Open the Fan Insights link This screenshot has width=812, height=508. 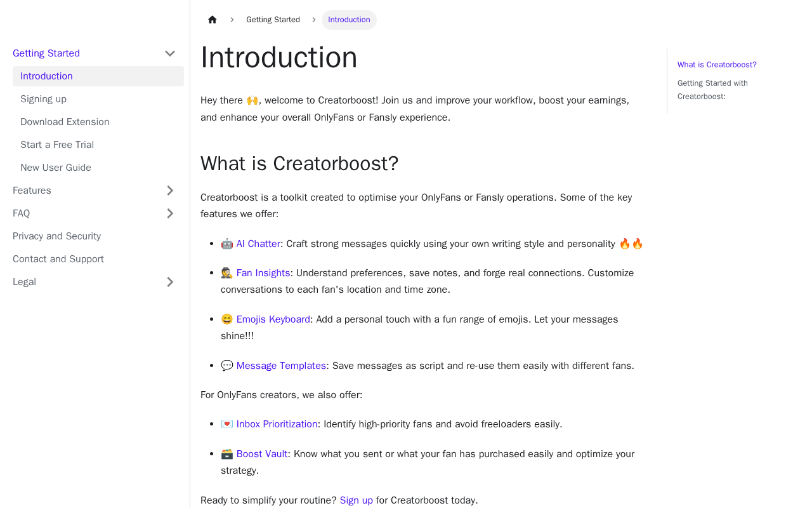(x=263, y=273)
